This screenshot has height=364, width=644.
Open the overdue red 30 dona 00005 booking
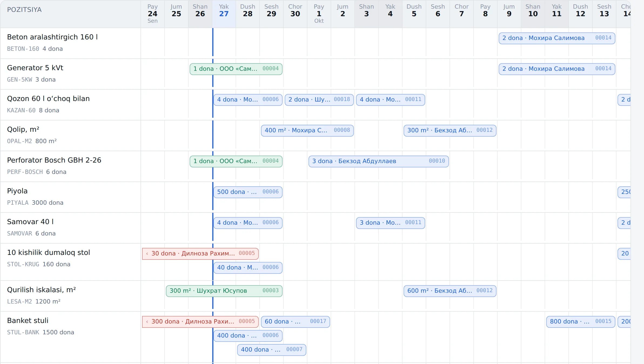(200, 254)
